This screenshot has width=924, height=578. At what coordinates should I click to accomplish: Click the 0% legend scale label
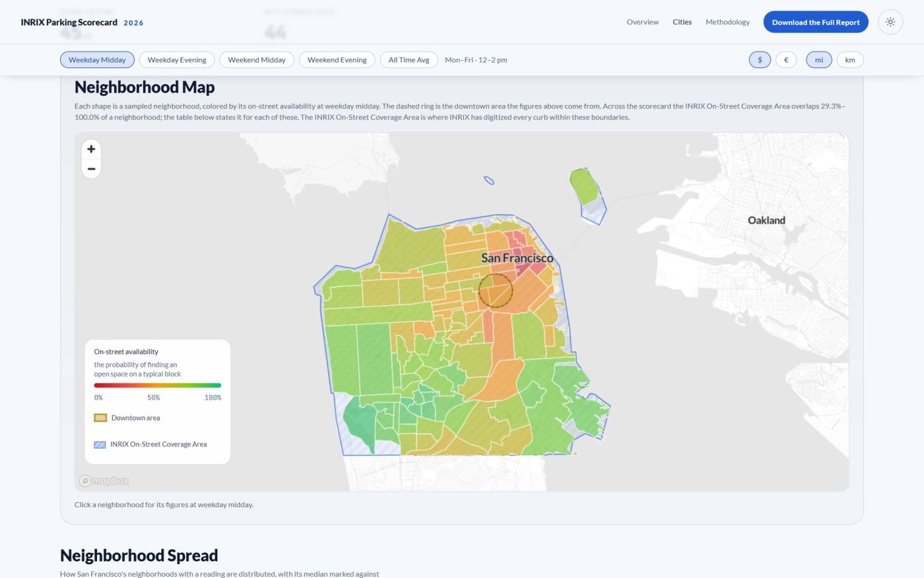click(x=98, y=398)
